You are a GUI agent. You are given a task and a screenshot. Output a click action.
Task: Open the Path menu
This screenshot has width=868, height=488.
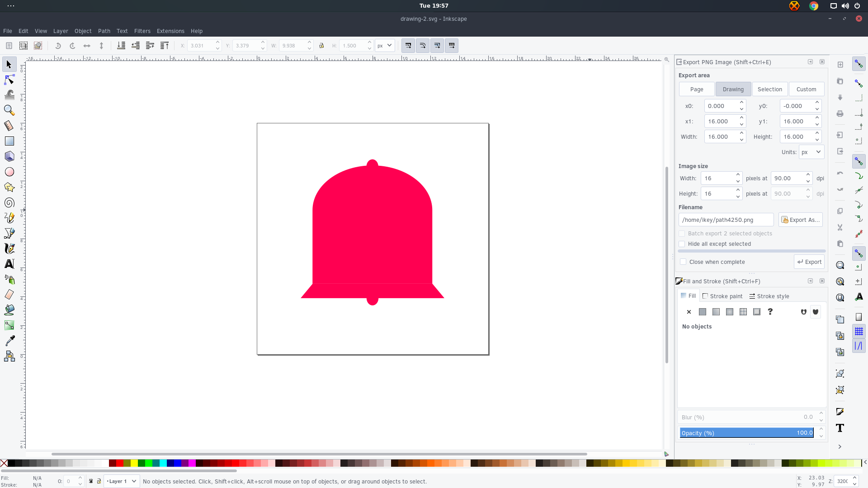104,31
